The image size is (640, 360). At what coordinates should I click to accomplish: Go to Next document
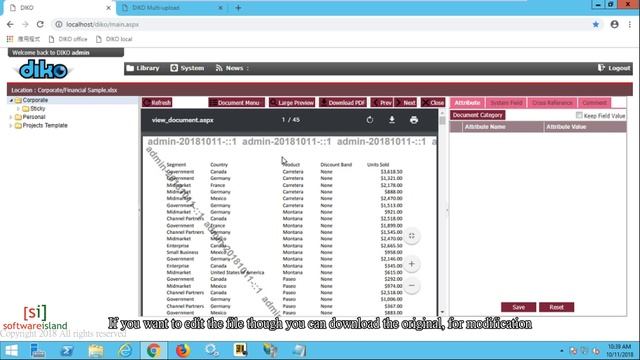[406, 102]
